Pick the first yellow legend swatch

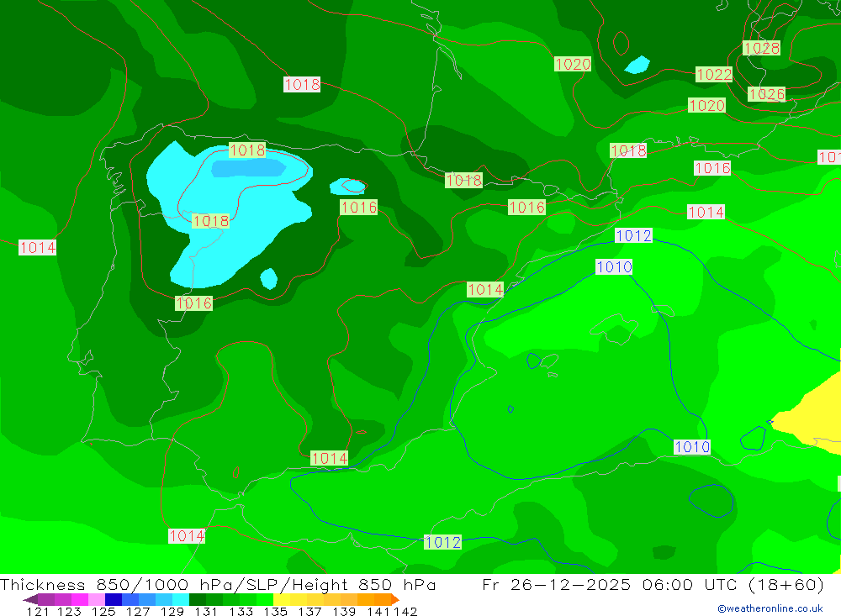(x=282, y=599)
